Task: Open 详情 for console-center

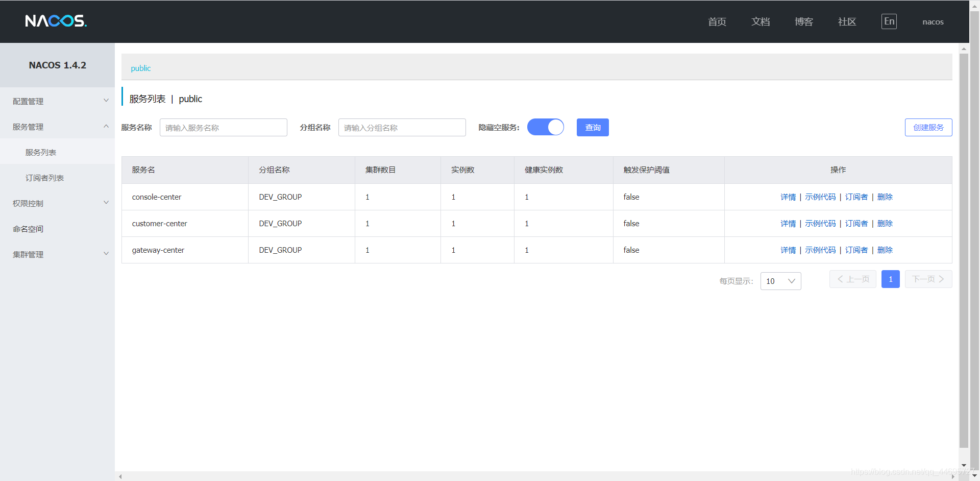Action: [788, 197]
